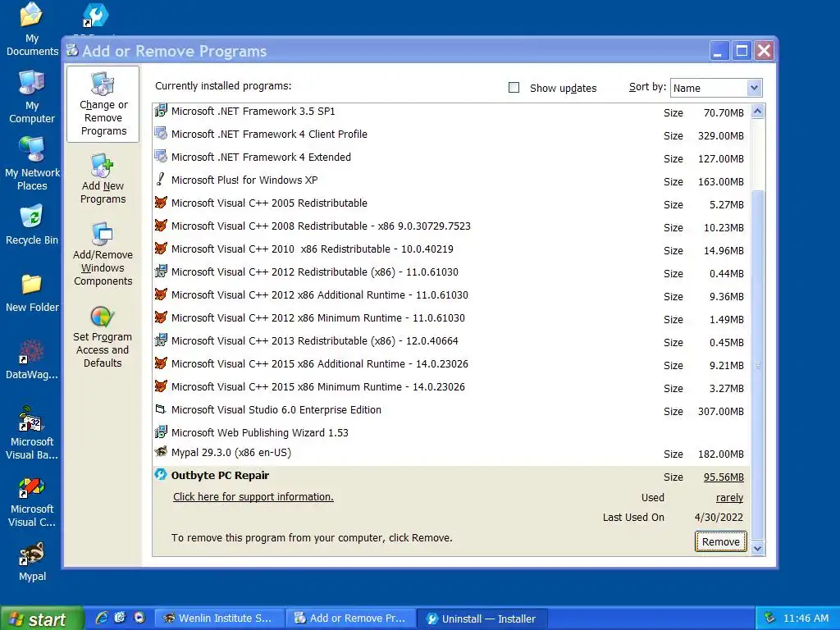Viewport: 840px width, 630px height.
Task: Open Add New Programs panel
Action: tap(103, 178)
